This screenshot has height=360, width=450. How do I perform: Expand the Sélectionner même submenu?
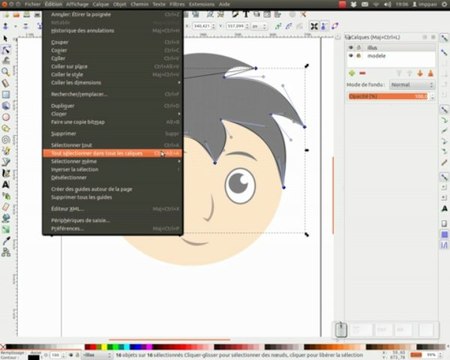point(113,161)
